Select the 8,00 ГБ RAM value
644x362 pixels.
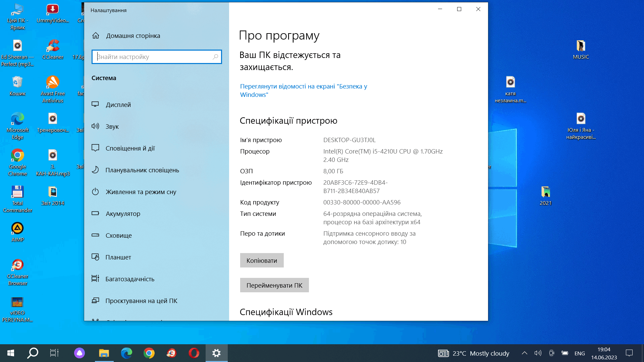pyautogui.click(x=333, y=171)
